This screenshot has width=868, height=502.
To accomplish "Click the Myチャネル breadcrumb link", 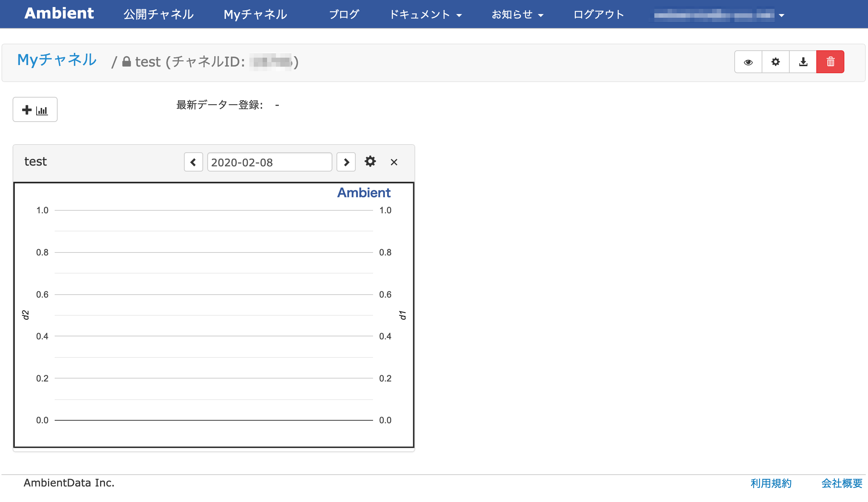I will [x=57, y=60].
